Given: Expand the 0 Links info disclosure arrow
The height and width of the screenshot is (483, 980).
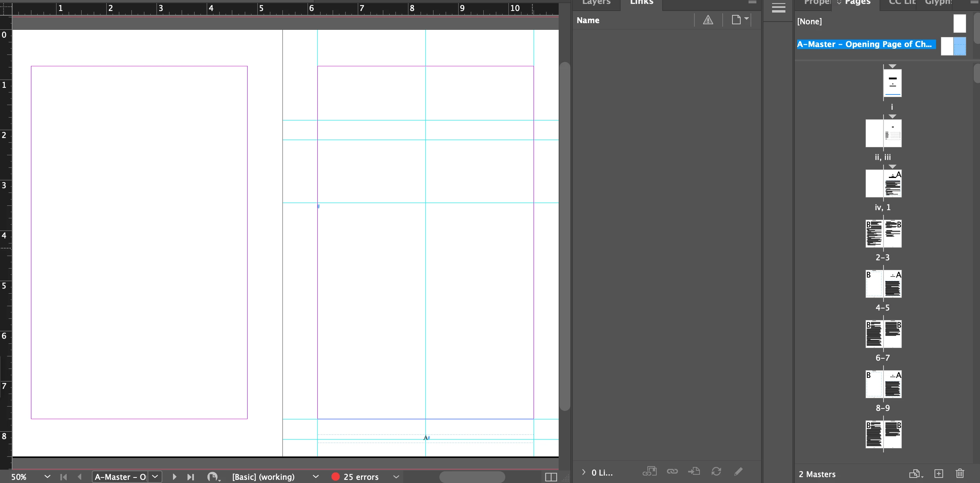Looking at the screenshot, I should (583, 472).
